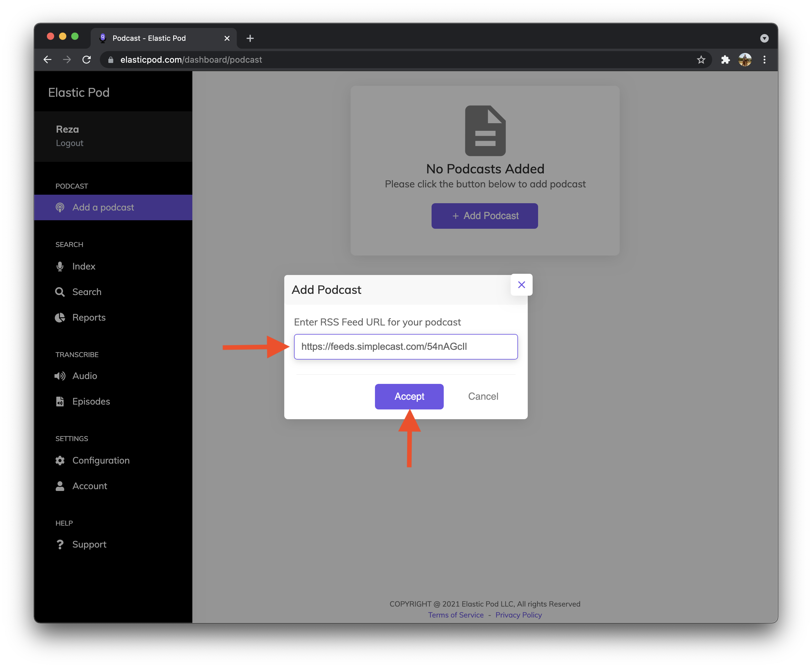This screenshot has width=812, height=668.
Task: Open the tab search dropdown arrow
Action: 764,38
